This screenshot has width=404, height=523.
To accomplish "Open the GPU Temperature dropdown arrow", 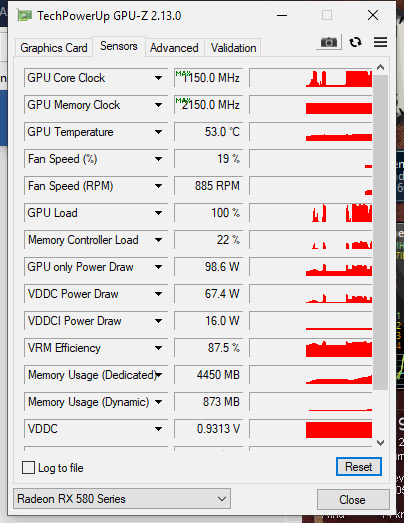I will 158,132.
